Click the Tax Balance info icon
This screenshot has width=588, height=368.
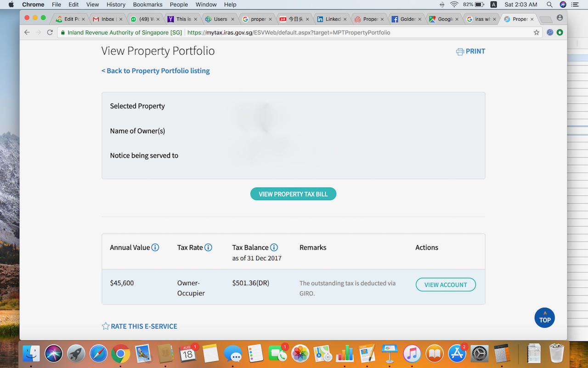[274, 247]
